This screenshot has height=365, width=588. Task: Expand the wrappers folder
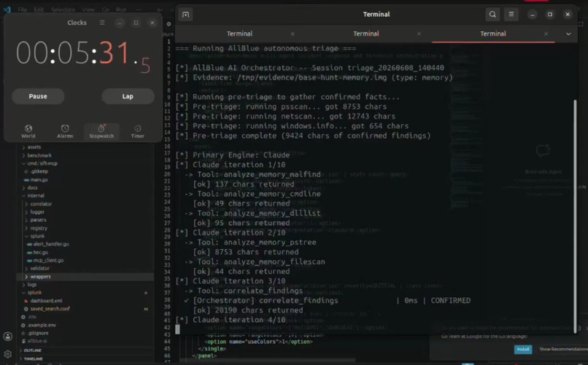(26, 277)
